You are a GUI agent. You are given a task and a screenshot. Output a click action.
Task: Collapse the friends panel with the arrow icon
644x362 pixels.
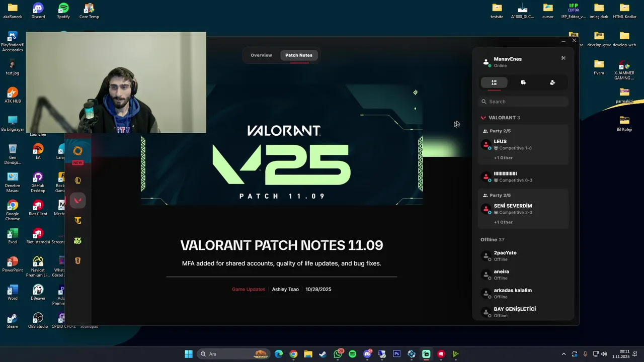point(563,58)
